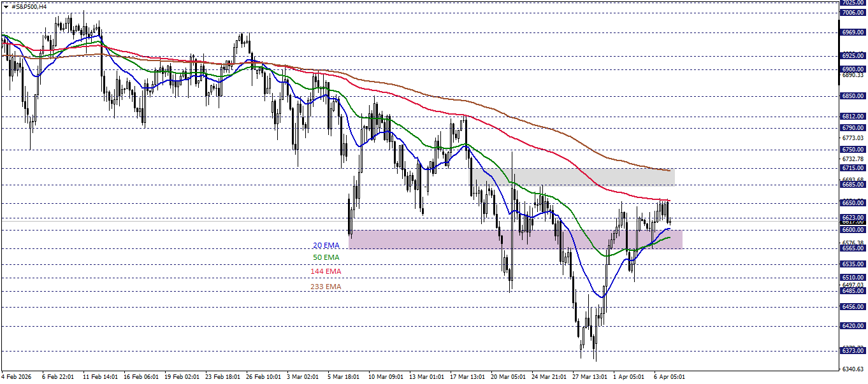Click the 6850.00 horizontal level line

tap(382, 96)
